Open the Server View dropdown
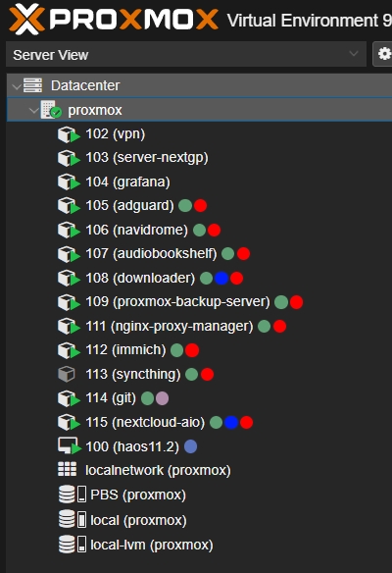The image size is (392, 573). coord(186,54)
